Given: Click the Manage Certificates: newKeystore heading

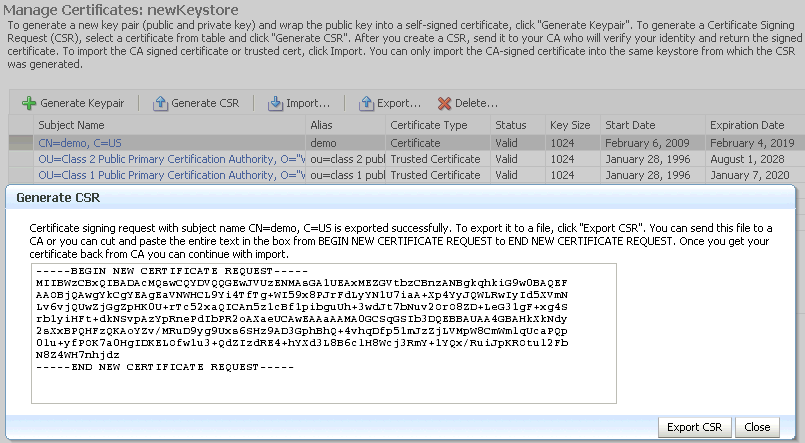Looking at the screenshot, I should (x=121, y=10).
